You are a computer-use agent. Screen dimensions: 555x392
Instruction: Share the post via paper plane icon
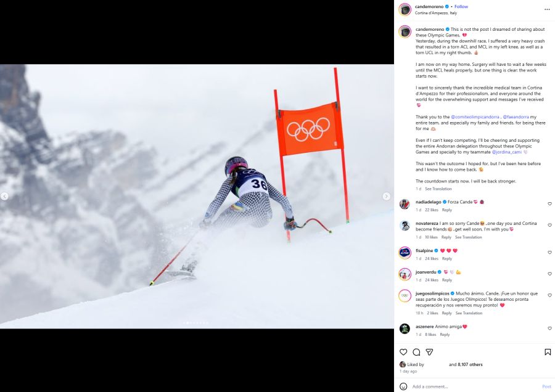pos(429,352)
